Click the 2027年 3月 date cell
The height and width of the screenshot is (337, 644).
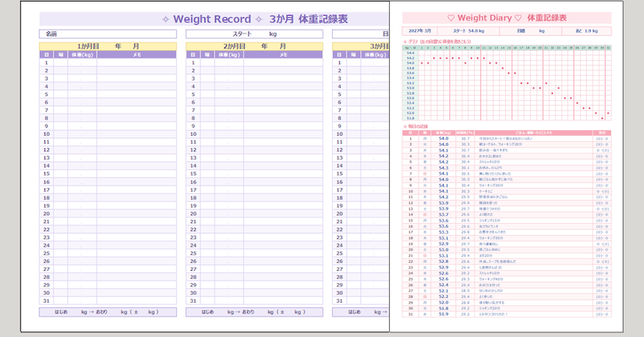tap(419, 31)
